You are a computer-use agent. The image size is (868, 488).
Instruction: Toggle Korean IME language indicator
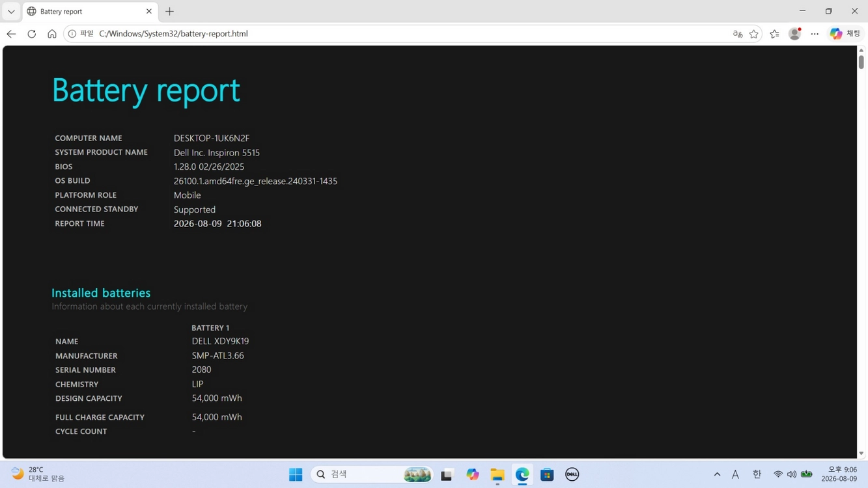tap(757, 474)
